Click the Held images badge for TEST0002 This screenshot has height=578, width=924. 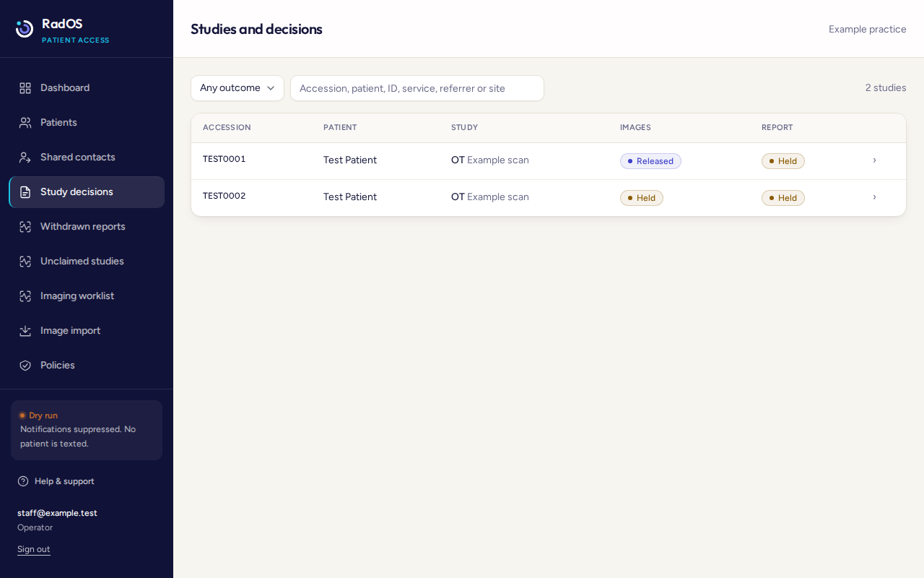642,198
